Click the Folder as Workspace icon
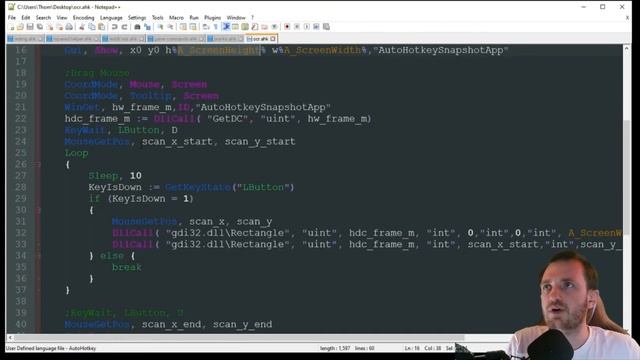640x360 pixels. point(264,27)
